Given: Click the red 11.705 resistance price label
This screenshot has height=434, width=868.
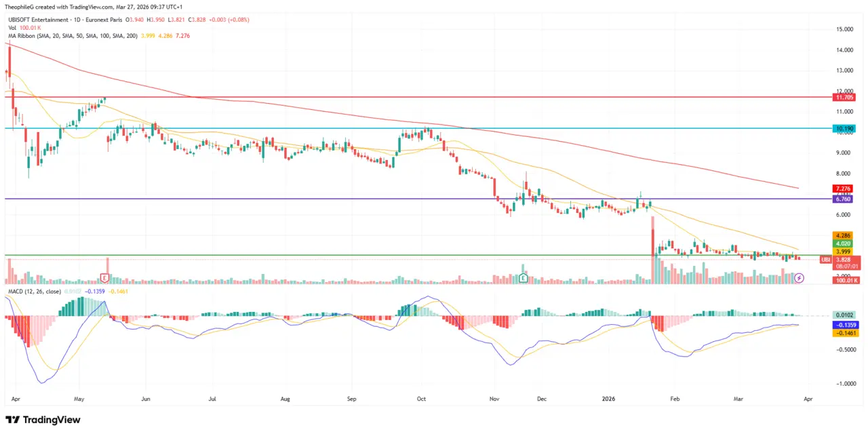Looking at the screenshot, I should [x=843, y=97].
